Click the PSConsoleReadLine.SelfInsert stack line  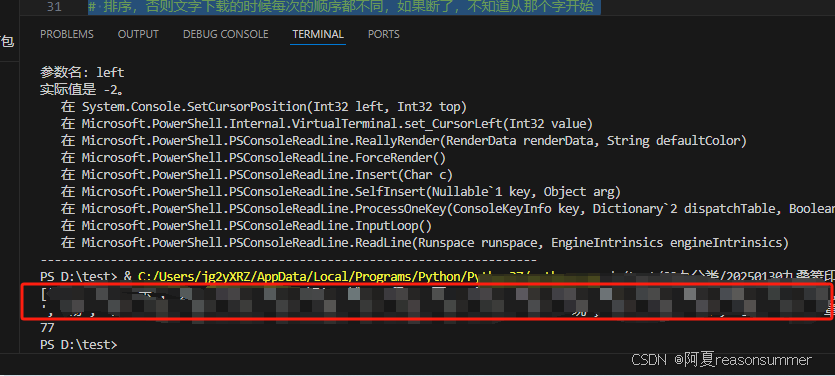click(341, 192)
